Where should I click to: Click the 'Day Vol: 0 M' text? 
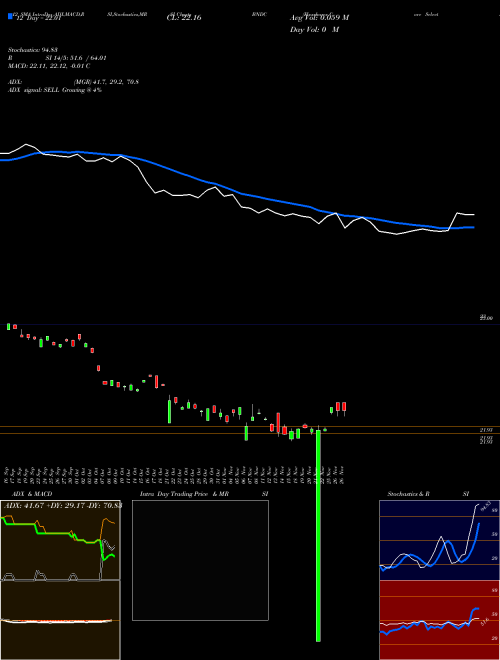pos(314,30)
